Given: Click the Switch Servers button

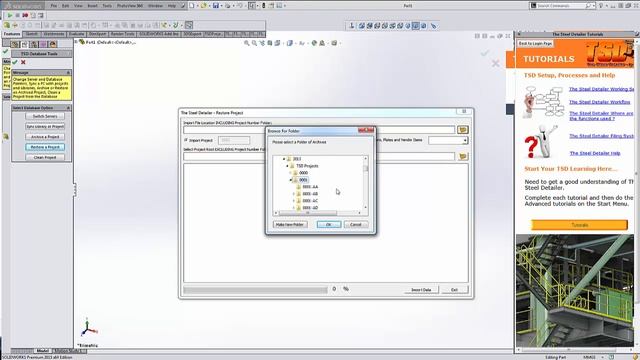Looking at the screenshot, I should click(45, 116).
